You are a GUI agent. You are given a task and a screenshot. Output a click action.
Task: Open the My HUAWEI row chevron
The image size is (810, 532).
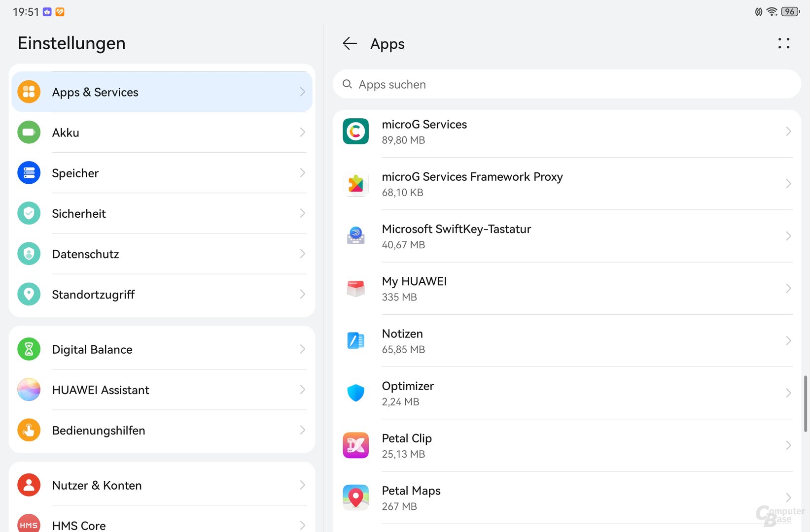click(788, 288)
